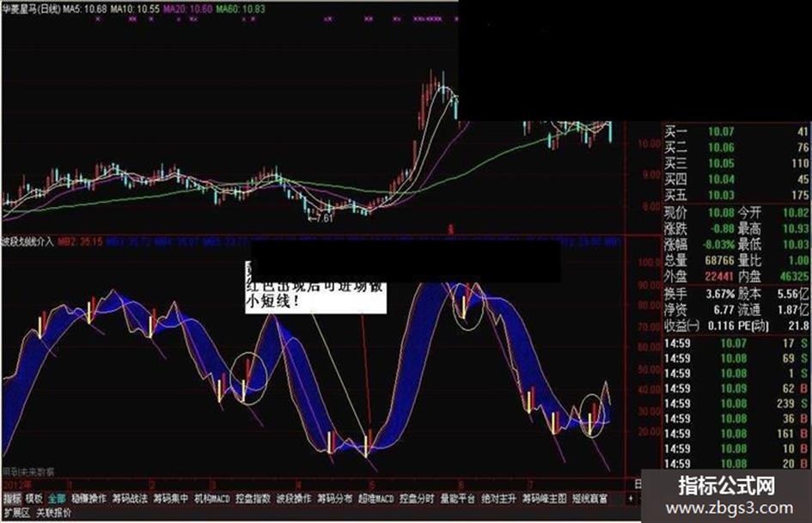Screen dimensions: 812x523
Task: Switch to the 超准MACD indicator
Action: click(x=376, y=499)
